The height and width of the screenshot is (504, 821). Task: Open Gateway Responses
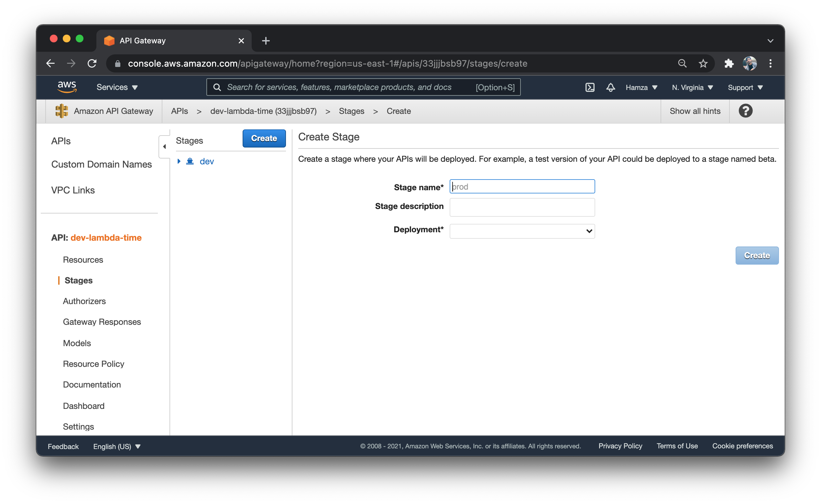pyautogui.click(x=102, y=322)
